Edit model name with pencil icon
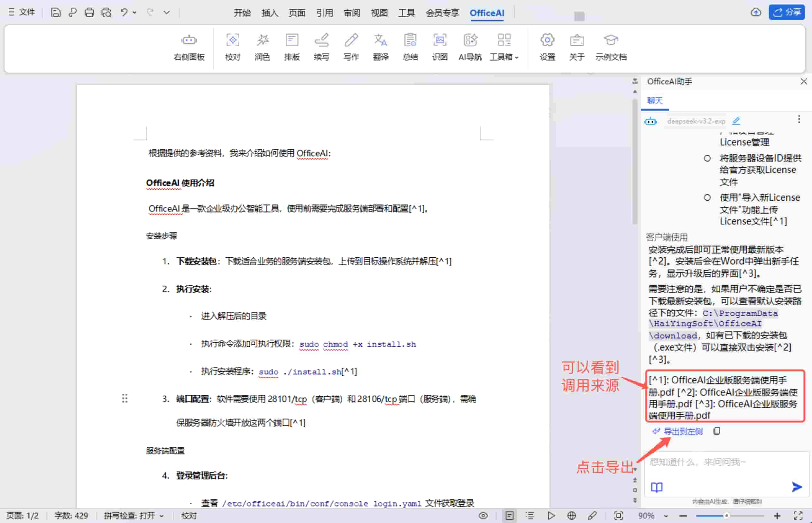This screenshot has height=523, width=812. coord(736,121)
